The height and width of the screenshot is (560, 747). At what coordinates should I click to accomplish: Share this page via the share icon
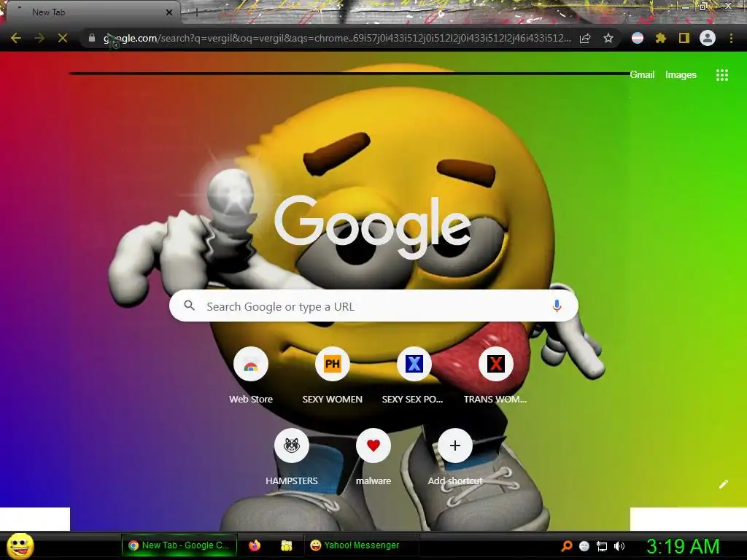pos(585,38)
